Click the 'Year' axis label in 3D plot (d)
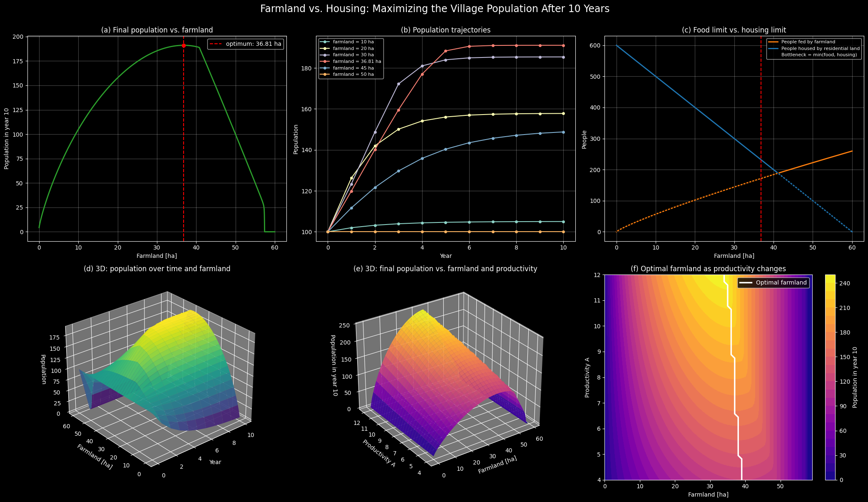 [215, 462]
